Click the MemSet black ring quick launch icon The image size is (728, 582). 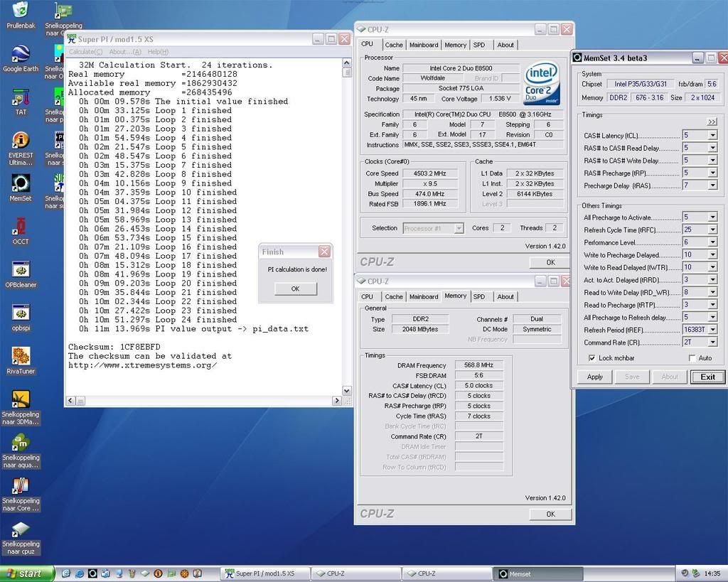(x=92, y=573)
